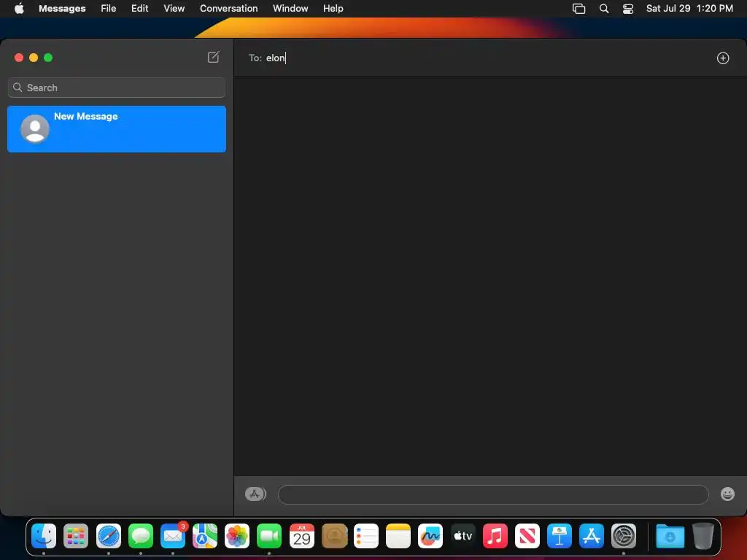Open Calendar from the dock
Screen dimensions: 747x560
pos(301,536)
